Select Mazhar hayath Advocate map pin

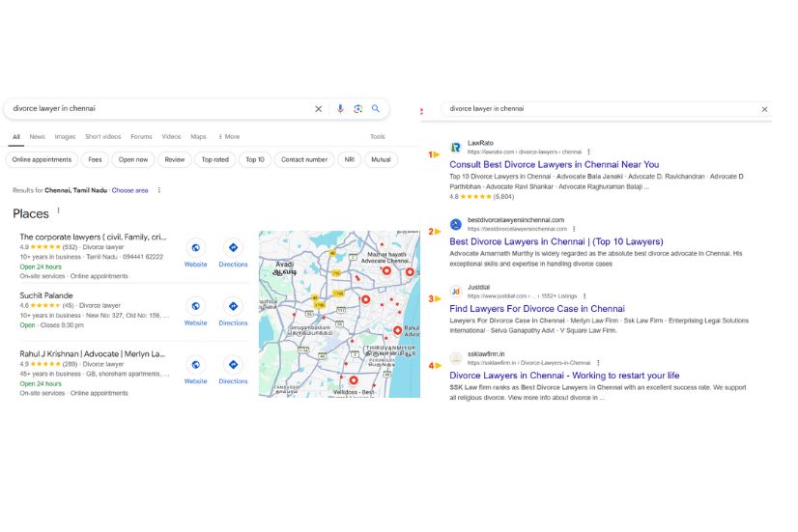386,270
